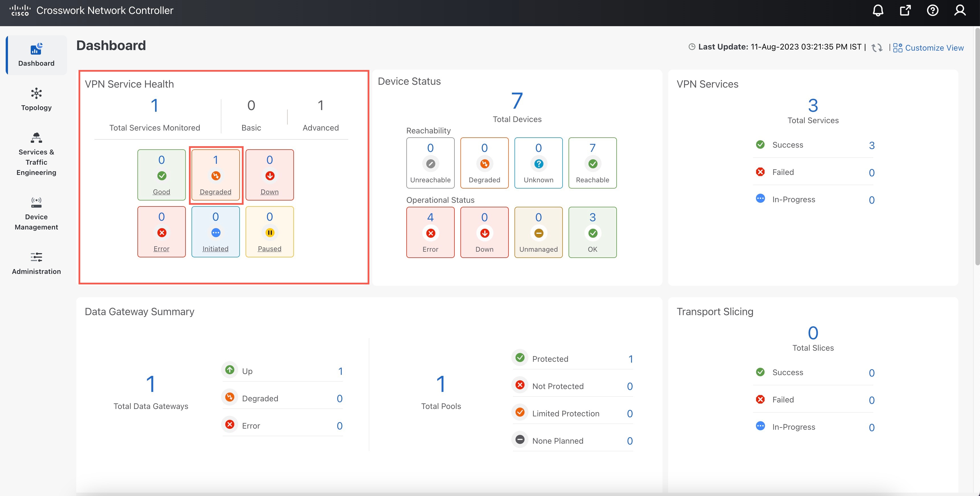Click the Transport Slicing Success icon

tap(760, 372)
